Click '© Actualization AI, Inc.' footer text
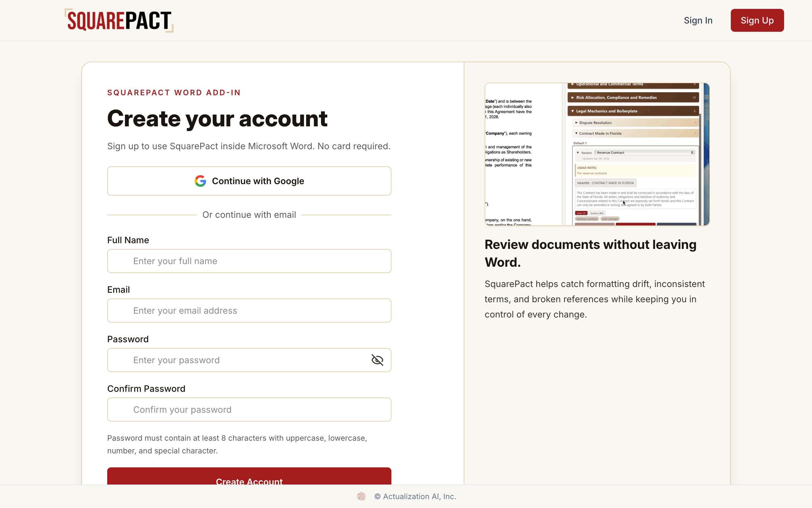Image resolution: width=812 pixels, height=508 pixels. (415, 496)
